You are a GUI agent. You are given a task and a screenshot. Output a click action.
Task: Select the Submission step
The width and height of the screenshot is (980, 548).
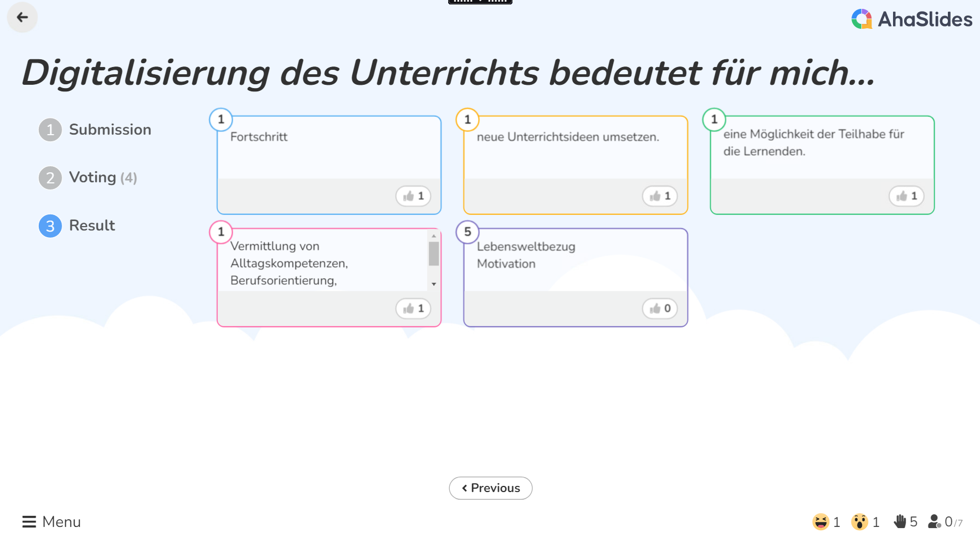[95, 130]
